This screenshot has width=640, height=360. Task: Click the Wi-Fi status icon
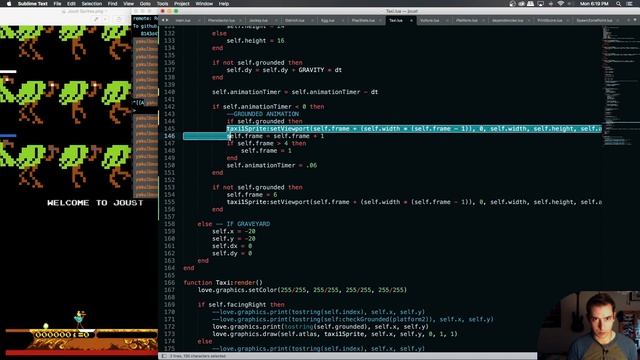click(x=560, y=4)
